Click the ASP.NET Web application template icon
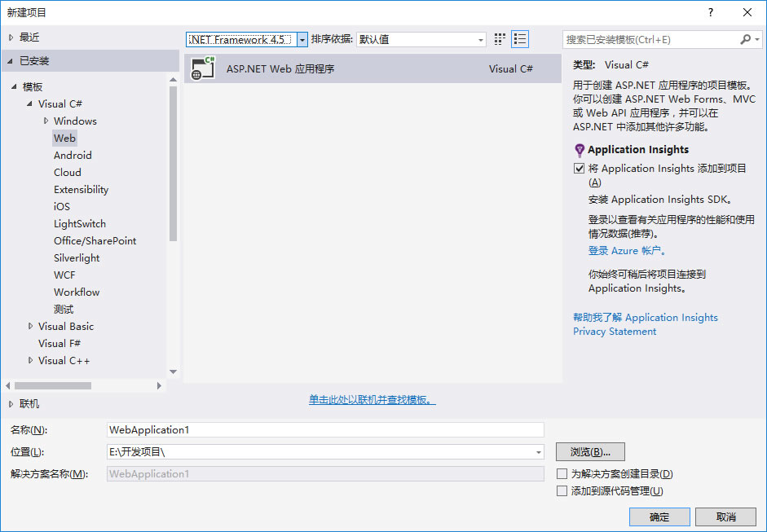 click(x=203, y=68)
